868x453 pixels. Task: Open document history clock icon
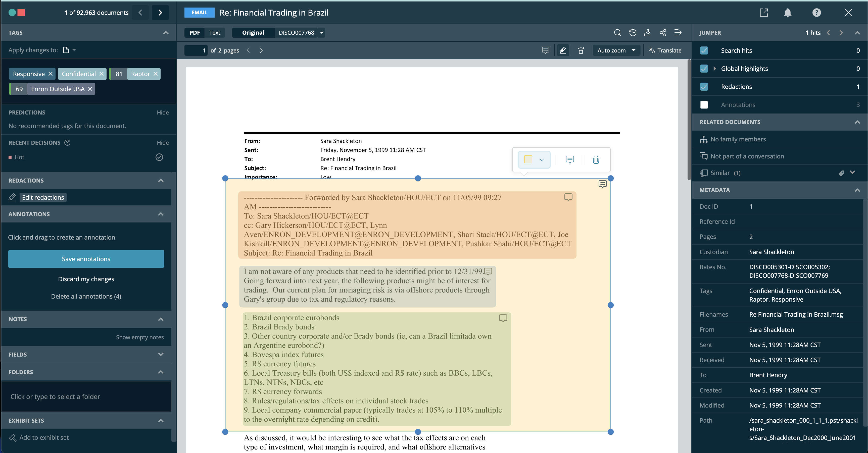point(633,33)
